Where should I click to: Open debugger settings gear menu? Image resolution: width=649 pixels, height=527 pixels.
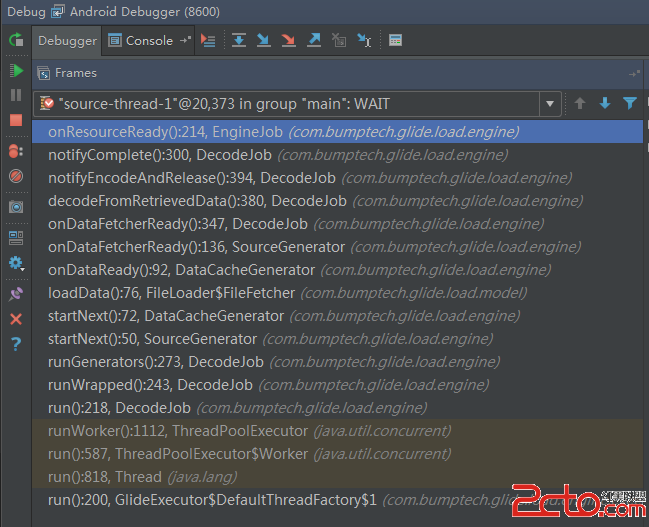(16, 263)
